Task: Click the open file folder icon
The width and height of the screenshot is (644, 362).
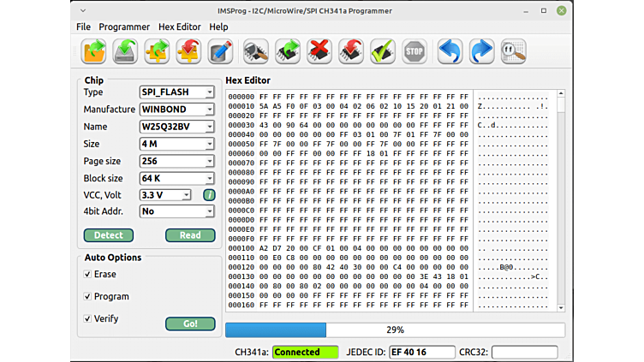Action: [x=93, y=51]
